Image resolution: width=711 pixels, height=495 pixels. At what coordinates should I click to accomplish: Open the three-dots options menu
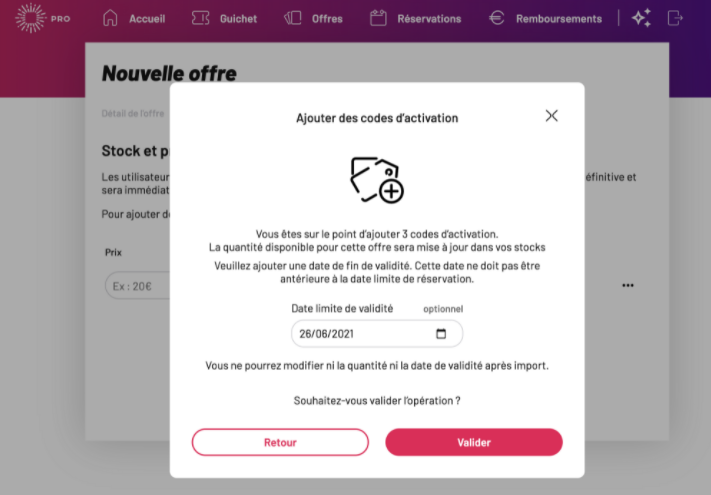click(x=628, y=285)
